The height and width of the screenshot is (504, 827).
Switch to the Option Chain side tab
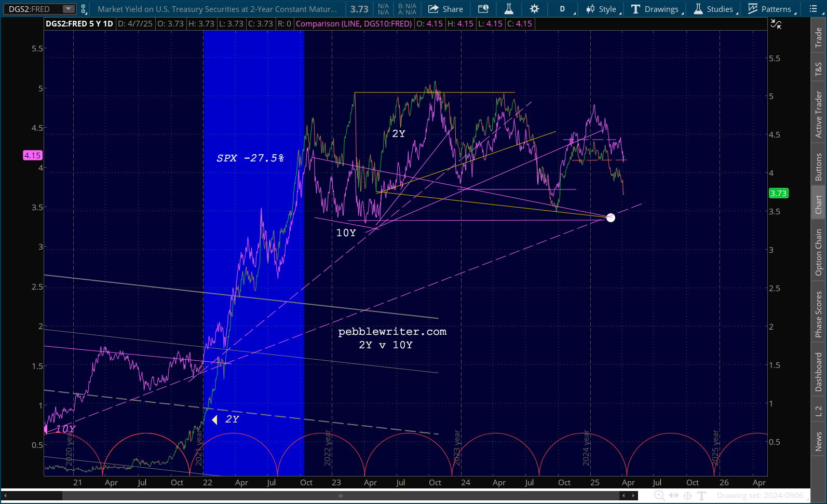[819, 252]
